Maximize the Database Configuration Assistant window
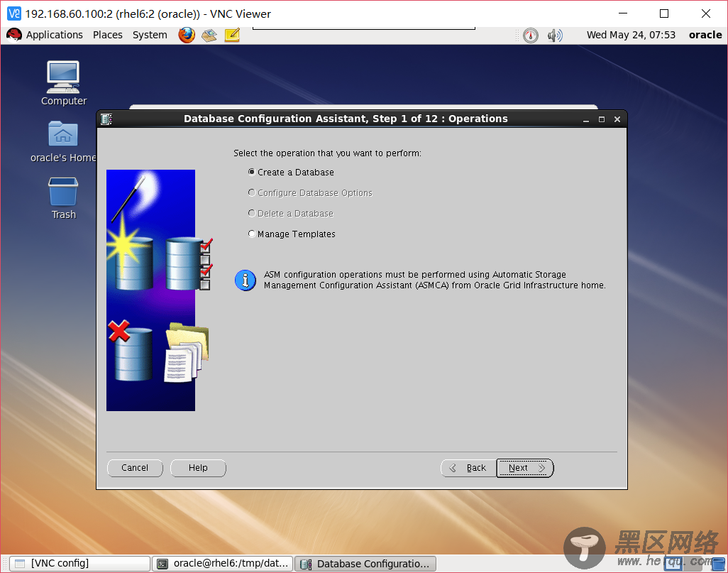728x573 pixels. point(602,119)
